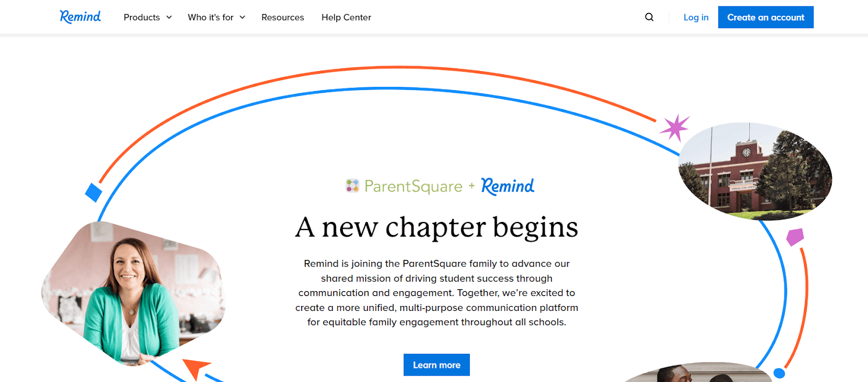
Task: Click Create an account button
Action: point(766,17)
